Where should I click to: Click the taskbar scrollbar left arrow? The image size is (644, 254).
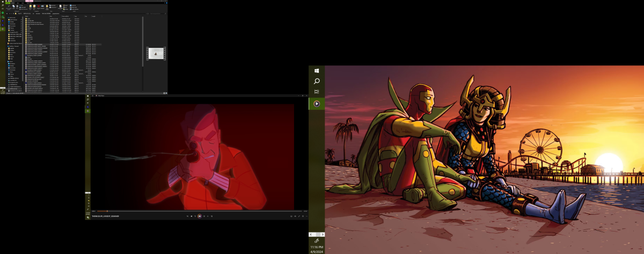coord(311,234)
